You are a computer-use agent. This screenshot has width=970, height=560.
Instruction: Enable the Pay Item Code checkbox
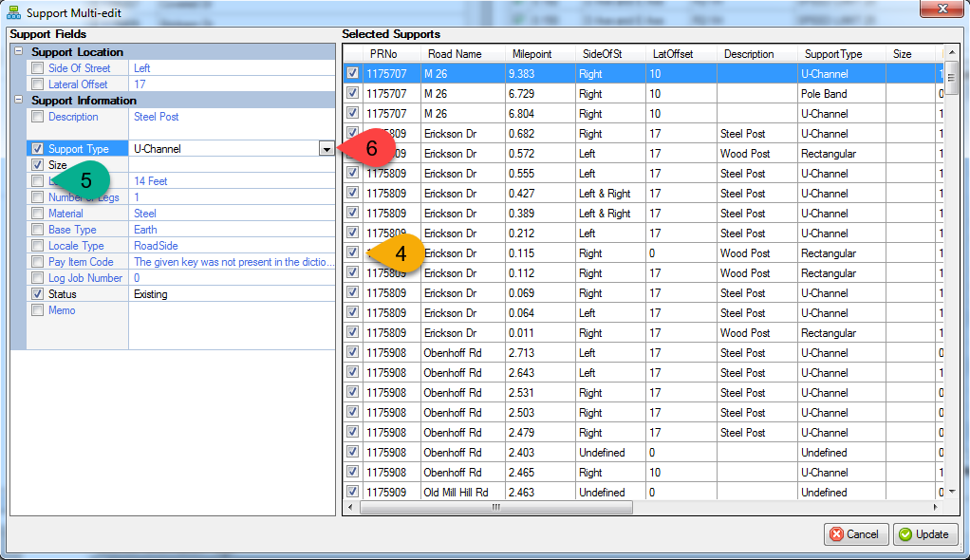pyautogui.click(x=38, y=262)
